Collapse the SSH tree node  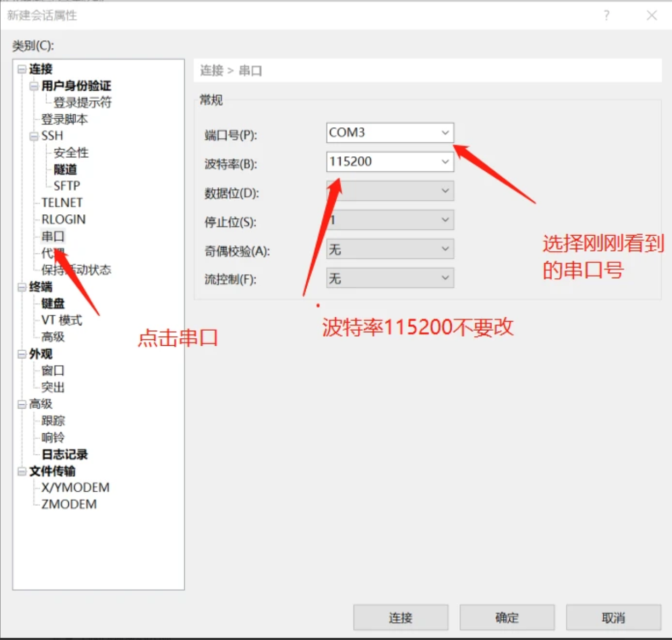point(34,136)
